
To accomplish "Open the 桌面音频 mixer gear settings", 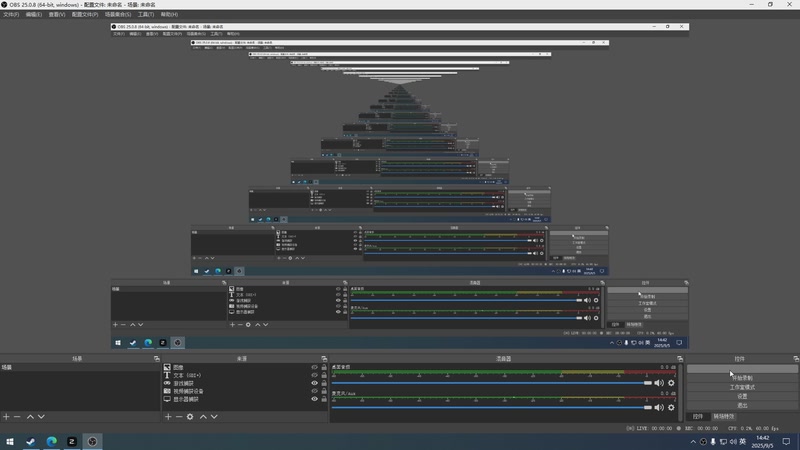I will point(671,383).
